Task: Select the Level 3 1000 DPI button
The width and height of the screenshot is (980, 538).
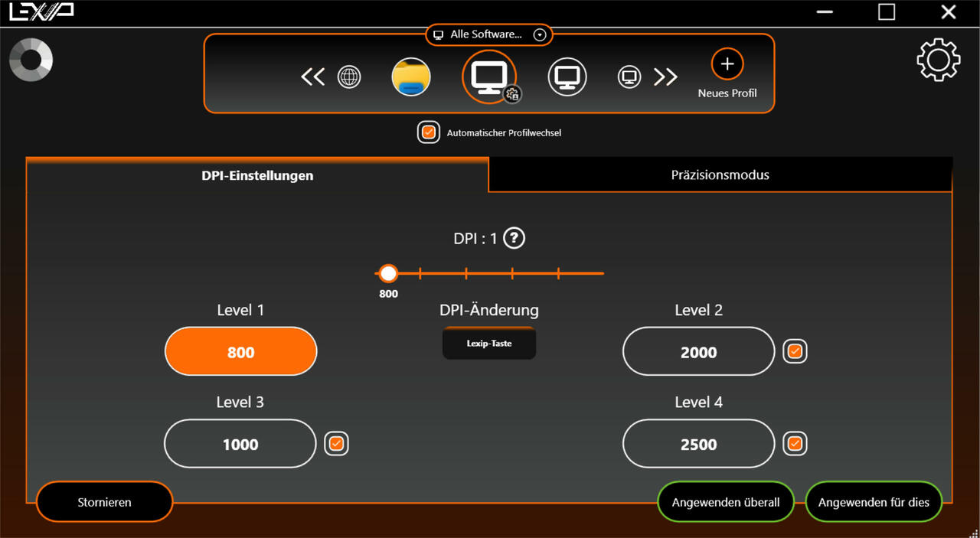Action: click(x=240, y=444)
